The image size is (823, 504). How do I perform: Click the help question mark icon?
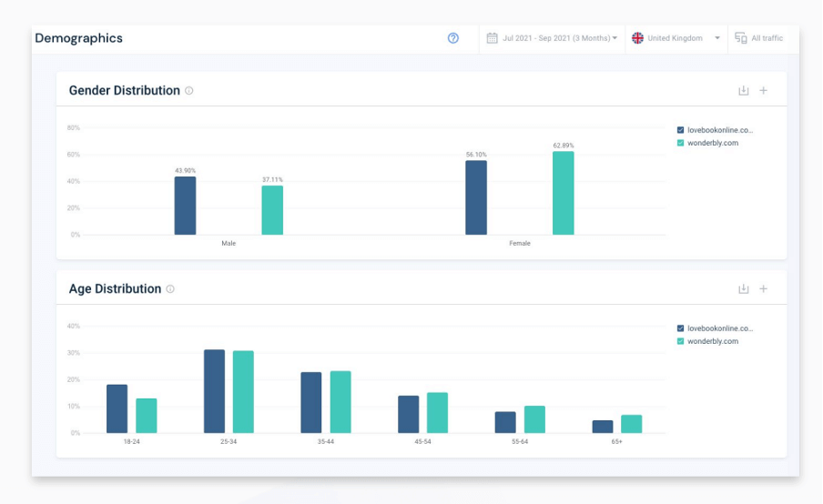(x=453, y=38)
